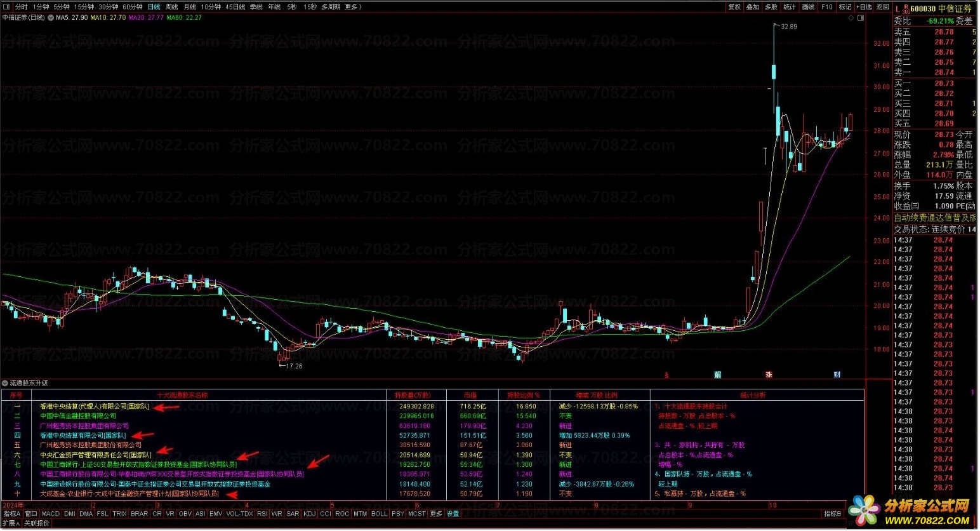Expand the 指标A indicator group
Screen dimensions: 980x531
(12, 514)
